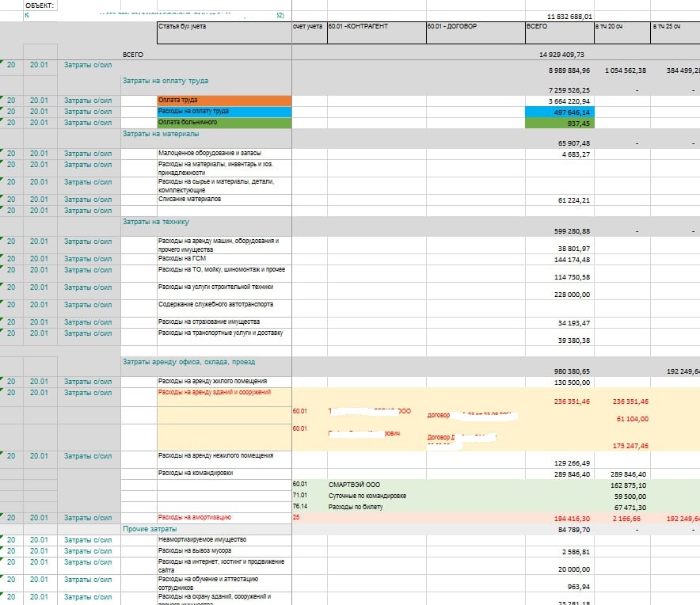Select the '60.01 - ДОГОВОР' header cell

pos(474,27)
